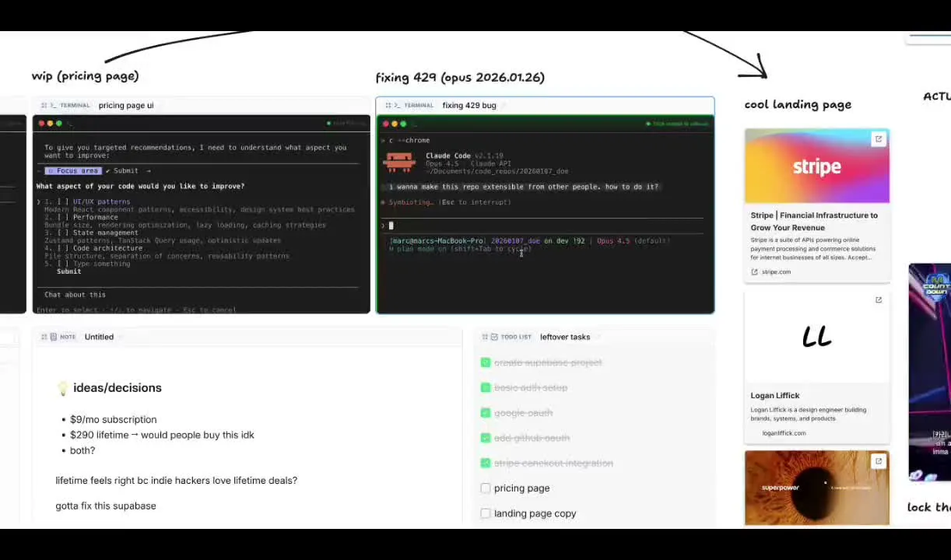The image size is (951, 560).
Task: Click the ideas/decisions heading in note
Action: (117, 388)
